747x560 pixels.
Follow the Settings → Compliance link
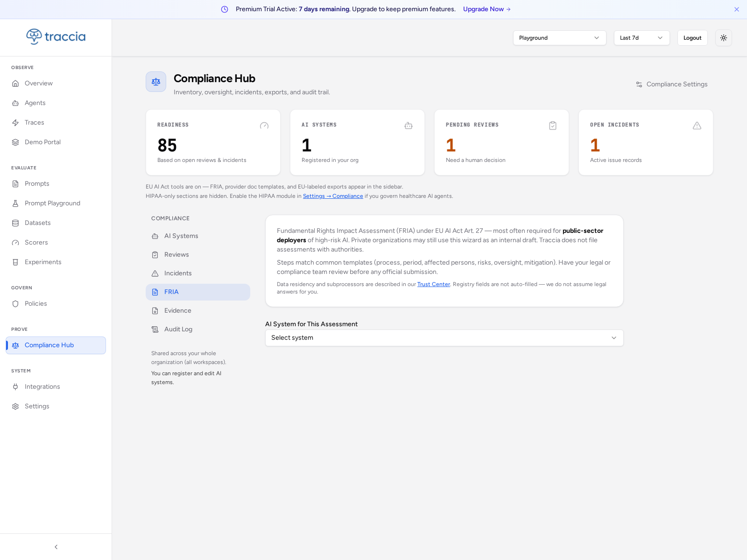click(333, 196)
